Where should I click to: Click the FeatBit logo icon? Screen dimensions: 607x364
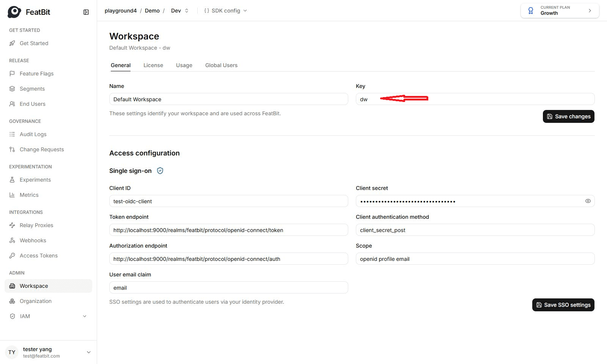[14, 12]
